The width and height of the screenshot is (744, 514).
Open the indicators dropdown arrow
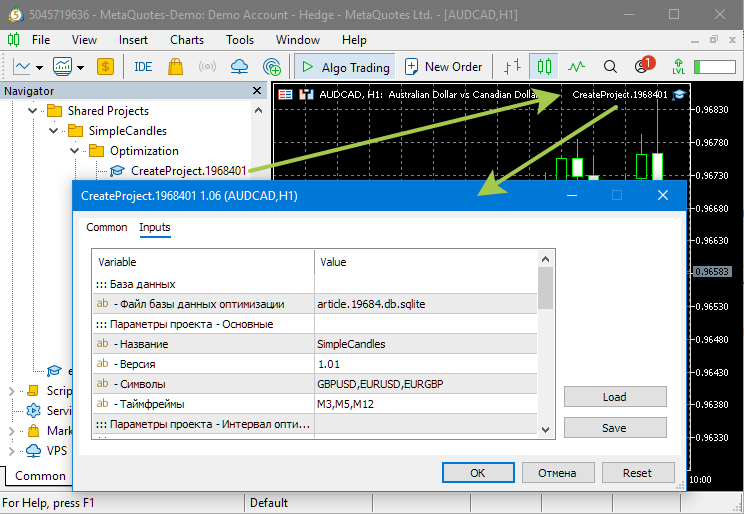(81, 68)
